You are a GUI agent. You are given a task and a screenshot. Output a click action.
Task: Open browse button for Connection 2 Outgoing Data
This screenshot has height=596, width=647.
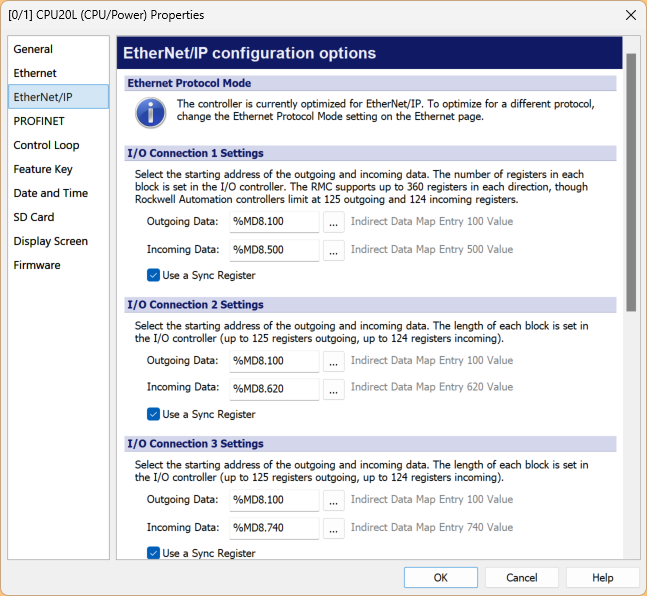coord(333,361)
